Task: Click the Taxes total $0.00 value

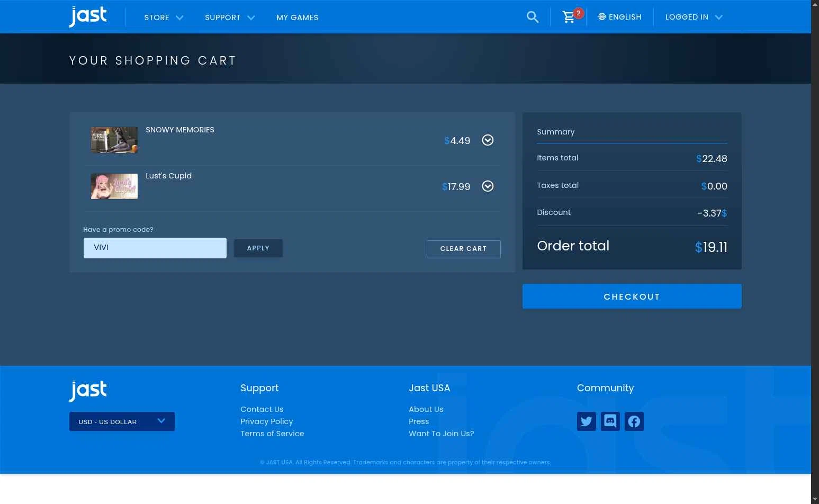Action: click(x=714, y=186)
